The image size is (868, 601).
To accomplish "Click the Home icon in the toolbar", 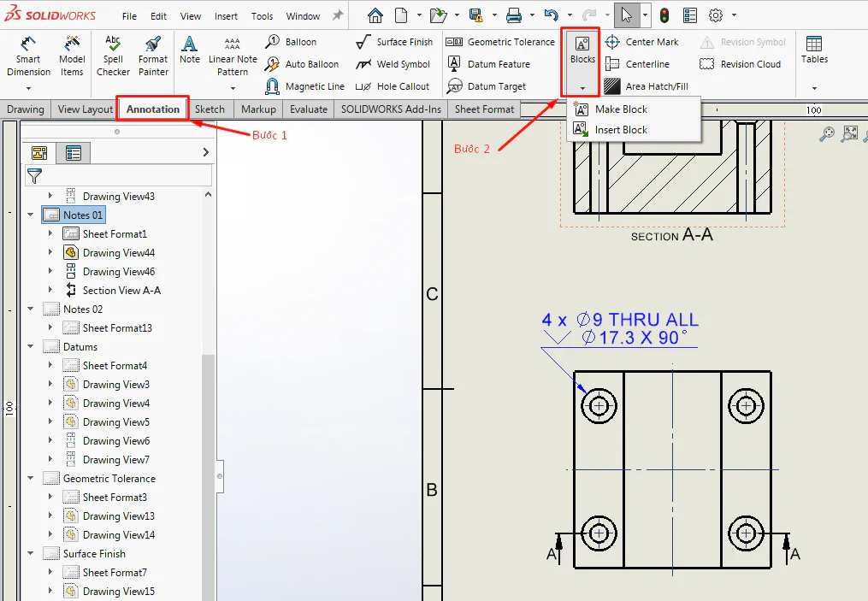I will click(375, 15).
